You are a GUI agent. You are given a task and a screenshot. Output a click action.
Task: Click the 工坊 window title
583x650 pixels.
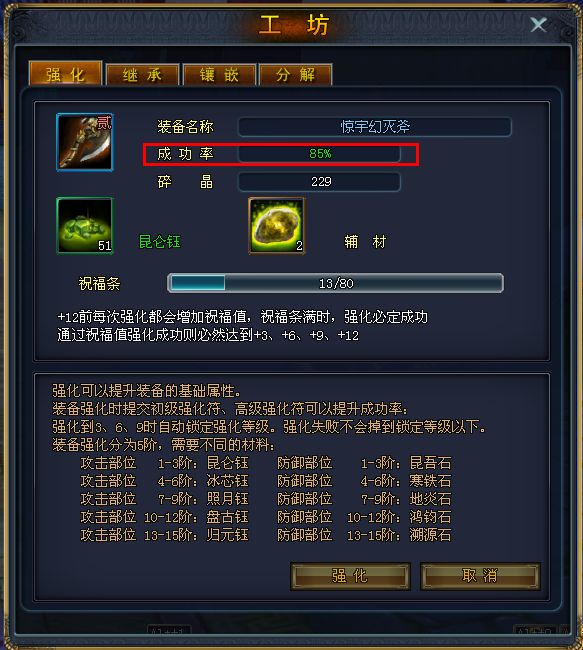[294, 25]
